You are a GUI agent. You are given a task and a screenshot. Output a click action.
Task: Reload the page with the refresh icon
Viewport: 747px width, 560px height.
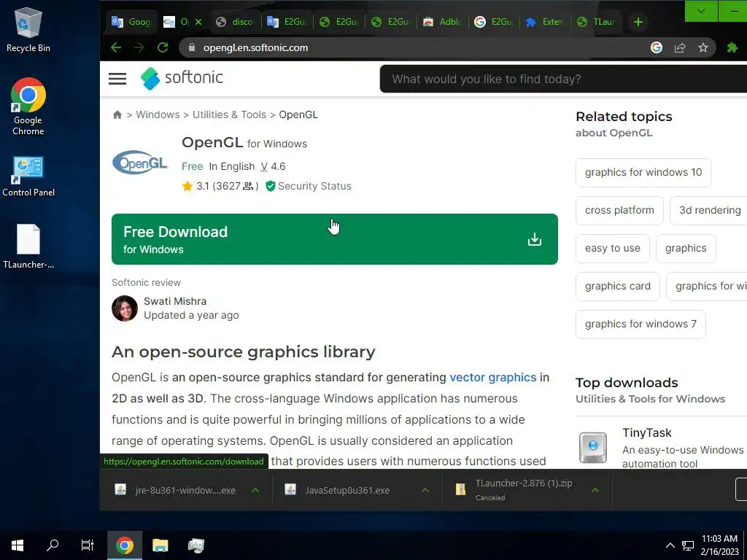pyautogui.click(x=163, y=47)
